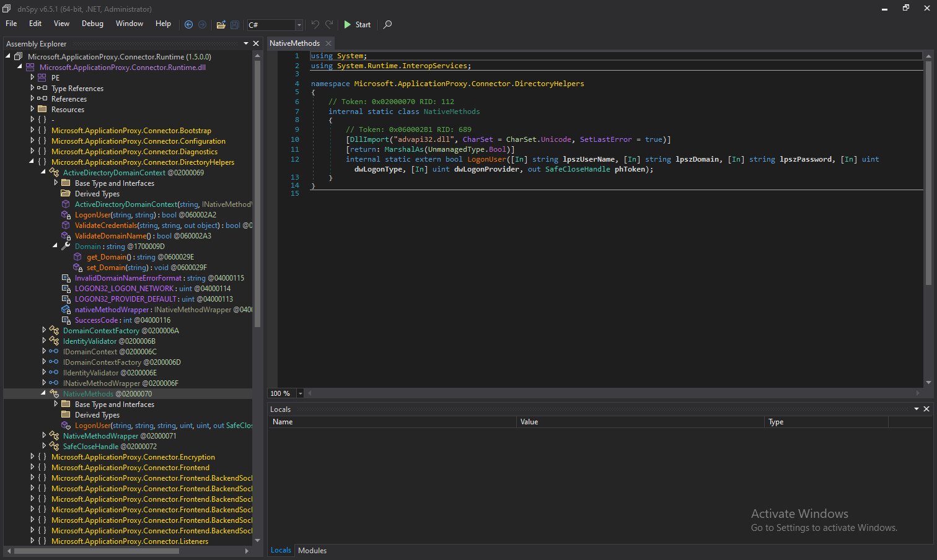Open the Debug menu

coord(92,24)
